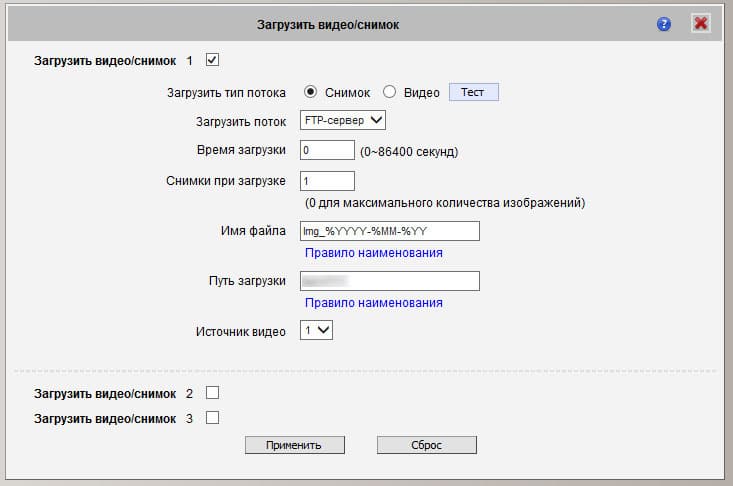Image resolution: width=733 pixels, height=486 pixels.
Task: Focus the Снимки при загрузке field
Action: 327,181
